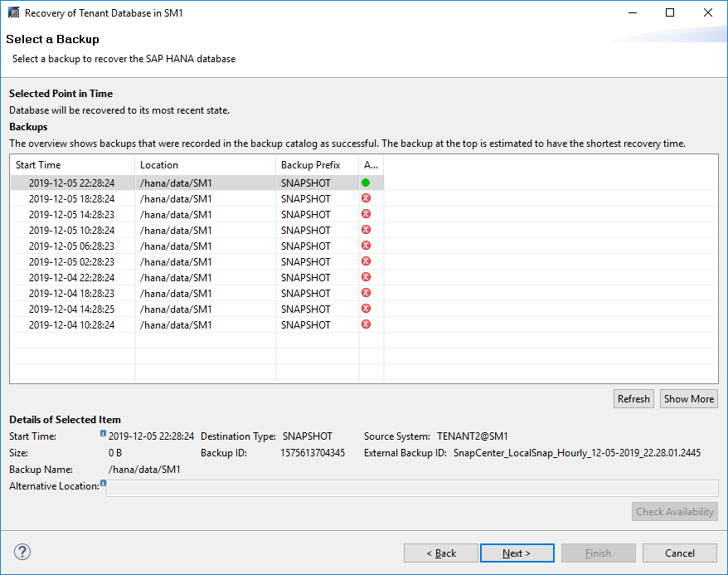The width and height of the screenshot is (728, 575).
Task: Click the help question mark icon
Action: (22, 552)
